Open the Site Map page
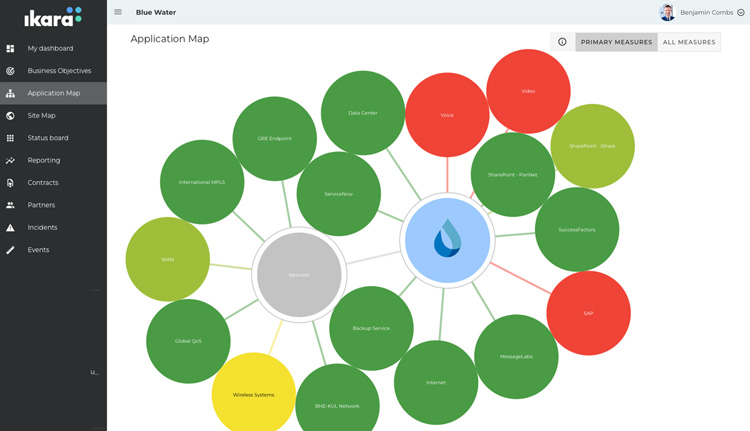This screenshot has width=750, height=431. [x=54, y=115]
